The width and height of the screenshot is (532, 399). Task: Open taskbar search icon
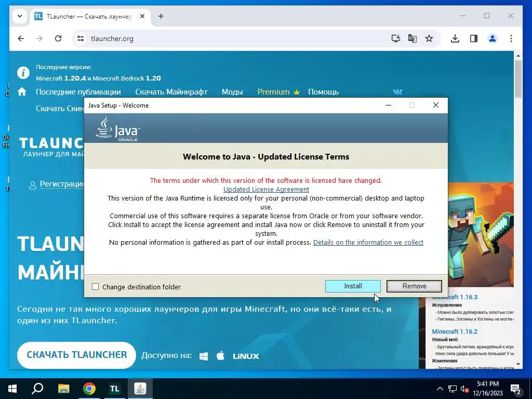[37, 389]
